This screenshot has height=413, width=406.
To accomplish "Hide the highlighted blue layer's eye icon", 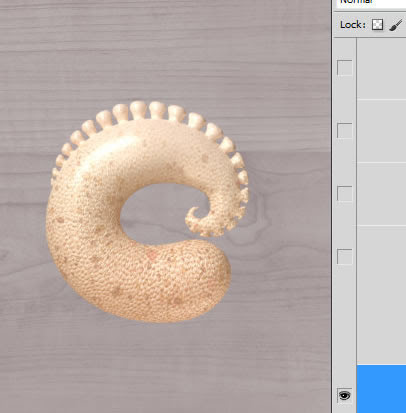I will (x=344, y=396).
